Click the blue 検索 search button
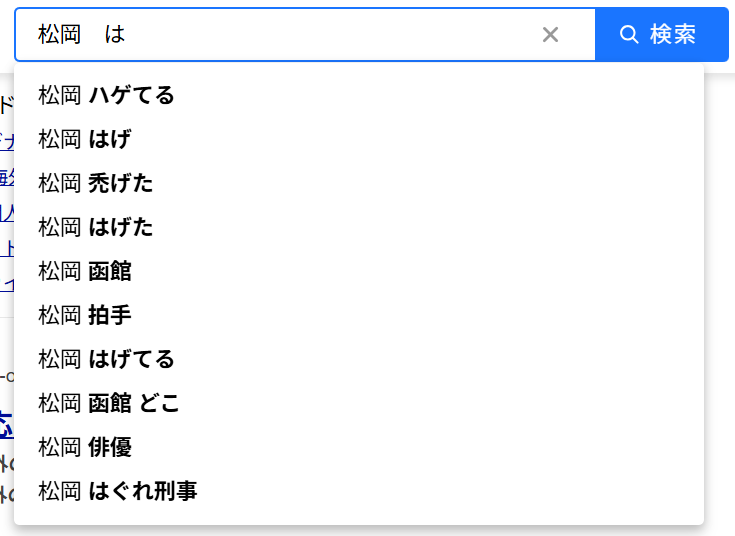 [x=661, y=34]
